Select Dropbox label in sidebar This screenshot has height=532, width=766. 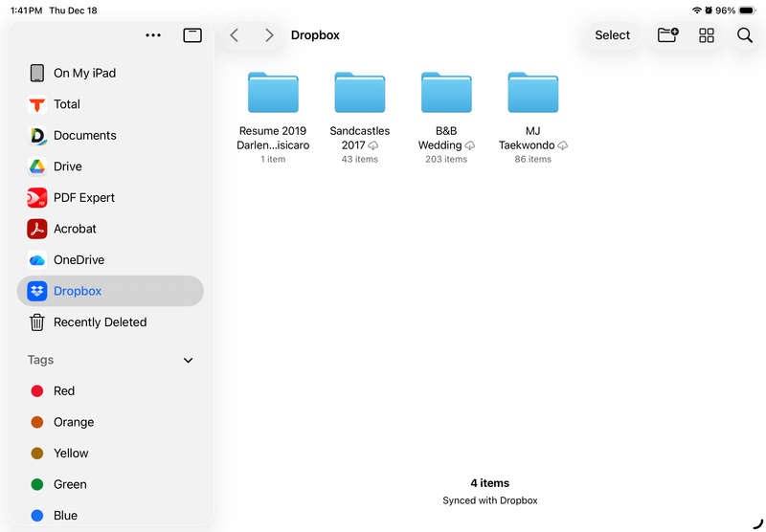[78, 291]
